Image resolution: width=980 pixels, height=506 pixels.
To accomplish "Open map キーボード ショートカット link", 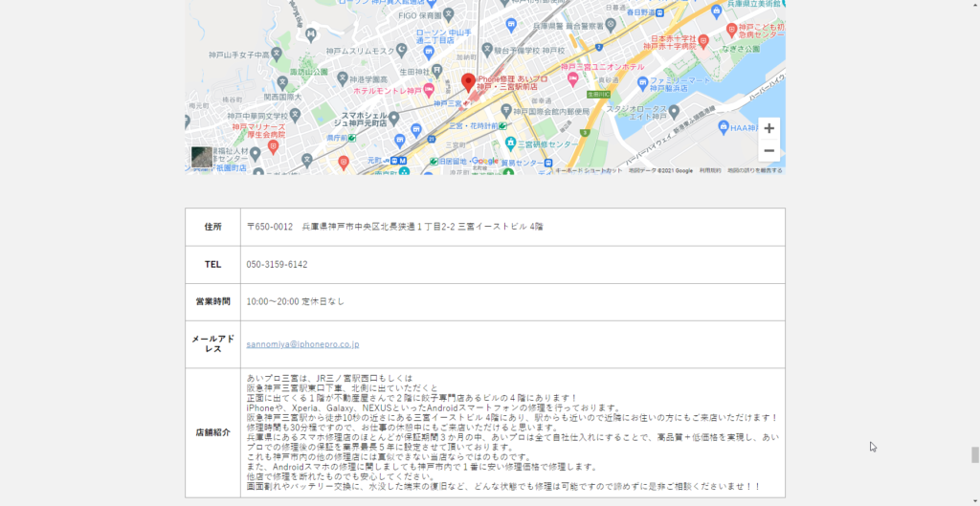I will (x=589, y=170).
